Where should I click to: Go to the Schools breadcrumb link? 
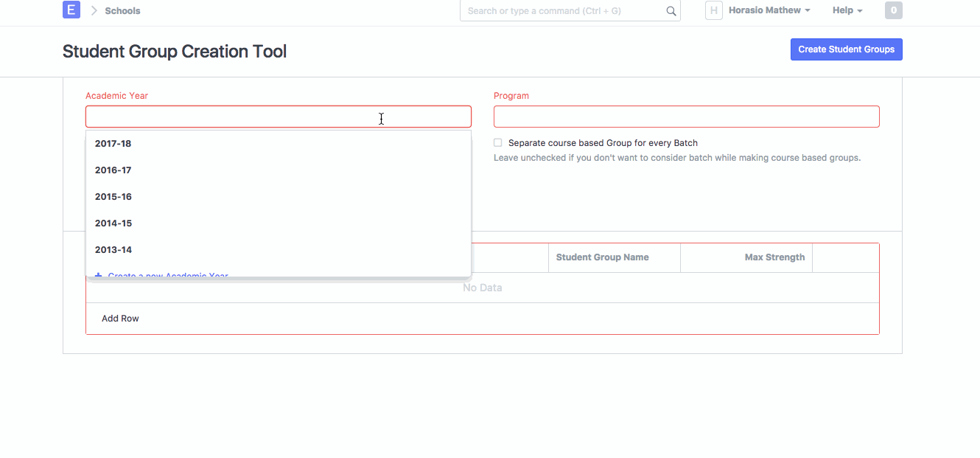122,11
